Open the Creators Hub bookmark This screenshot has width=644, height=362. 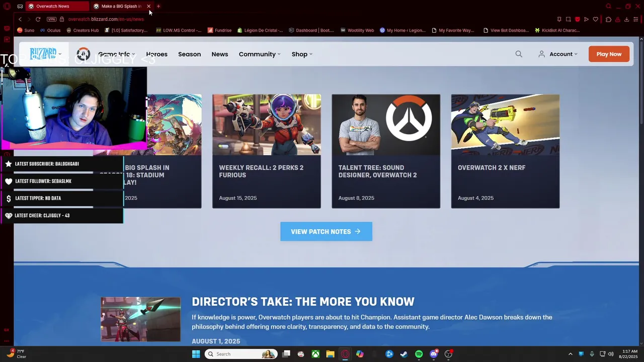click(x=82, y=30)
